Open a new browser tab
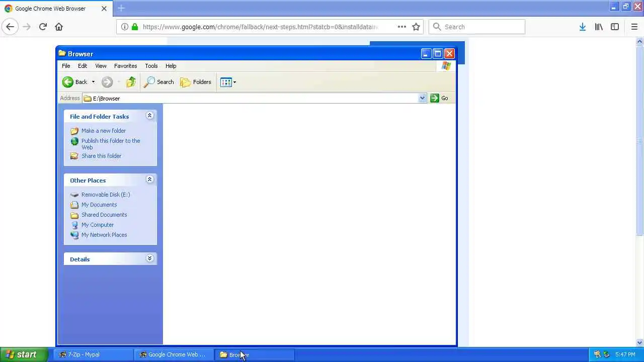Viewport: 644px width, 362px height. pos(121,8)
